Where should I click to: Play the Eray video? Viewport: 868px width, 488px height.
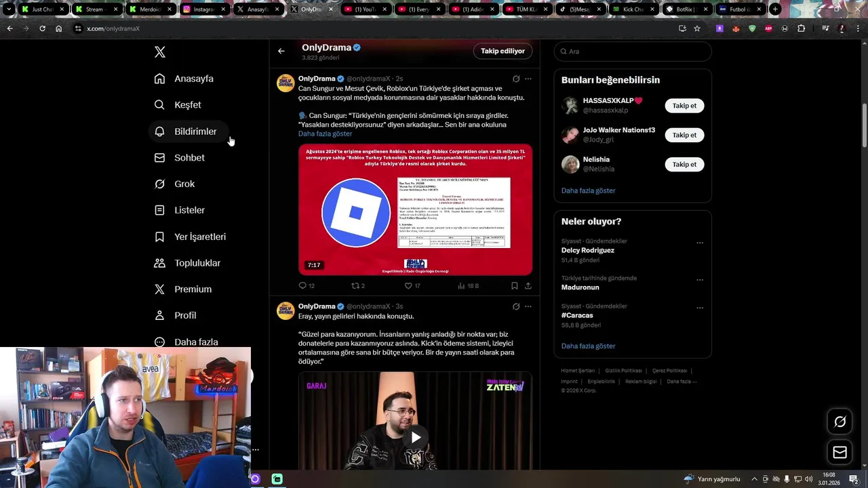415,437
